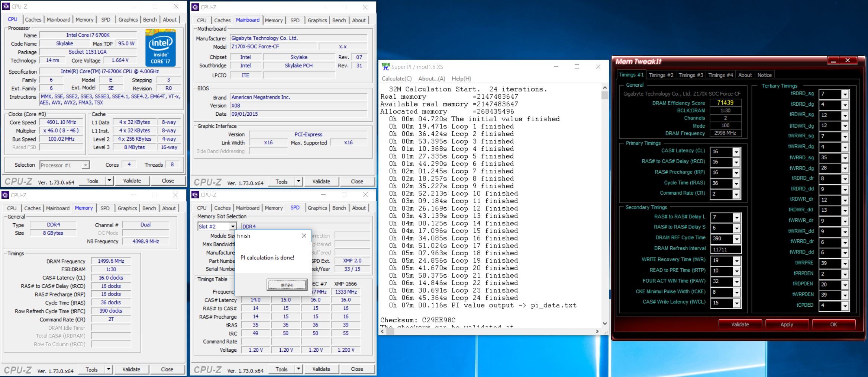Click Checksum: C29EE98C line in Super PI

click(x=417, y=320)
